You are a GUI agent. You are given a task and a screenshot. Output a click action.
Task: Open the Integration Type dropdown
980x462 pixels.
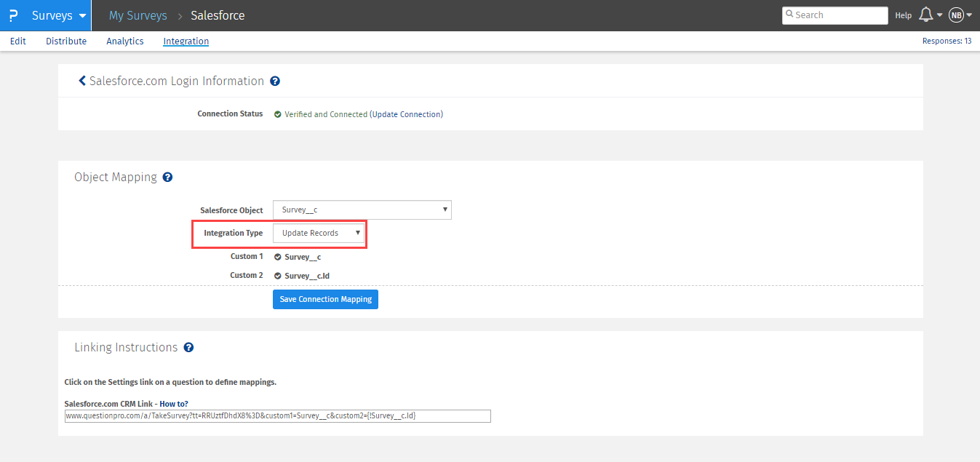pyautogui.click(x=319, y=233)
